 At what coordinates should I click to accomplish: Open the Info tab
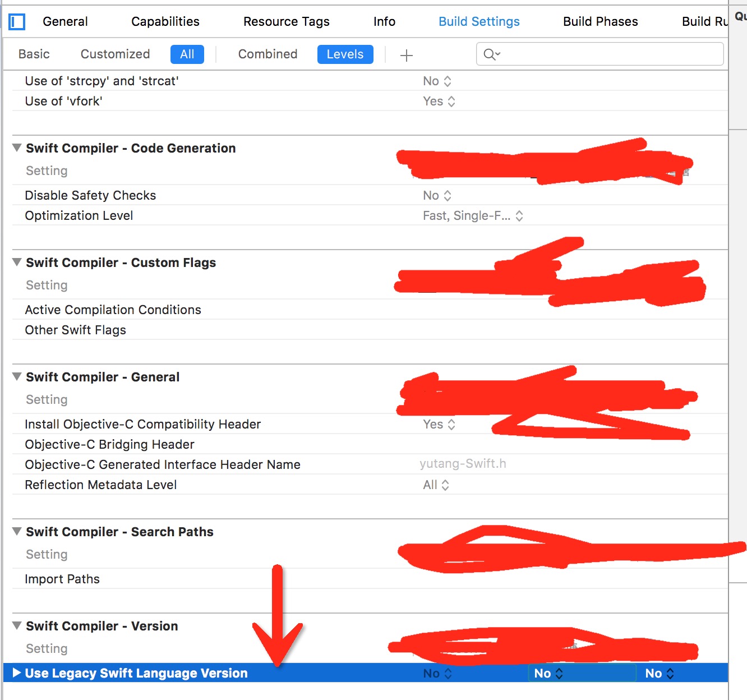tap(384, 21)
